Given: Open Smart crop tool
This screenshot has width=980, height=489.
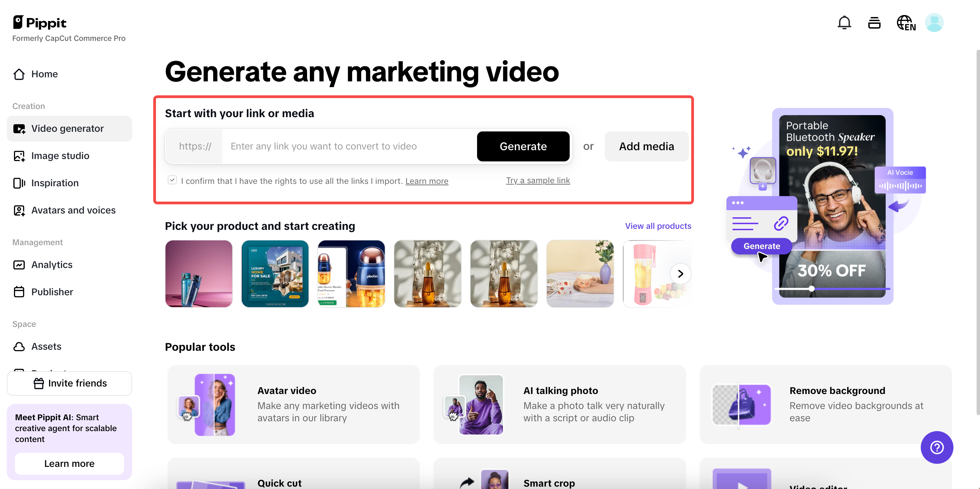Looking at the screenshot, I should [x=559, y=473].
